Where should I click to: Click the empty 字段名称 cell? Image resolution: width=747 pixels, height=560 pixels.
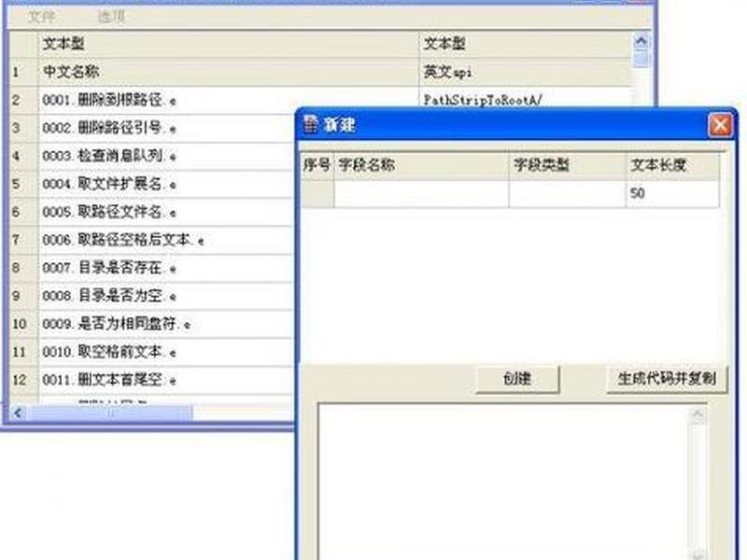(421, 194)
